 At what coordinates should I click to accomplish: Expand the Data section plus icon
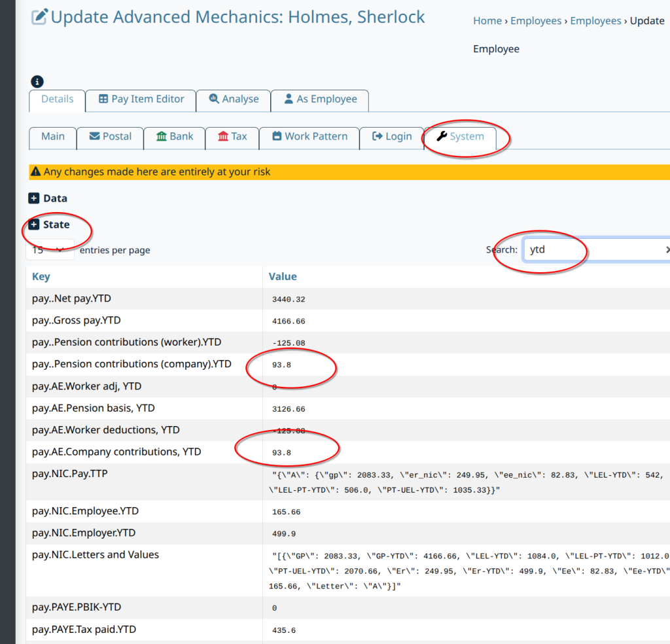point(34,198)
